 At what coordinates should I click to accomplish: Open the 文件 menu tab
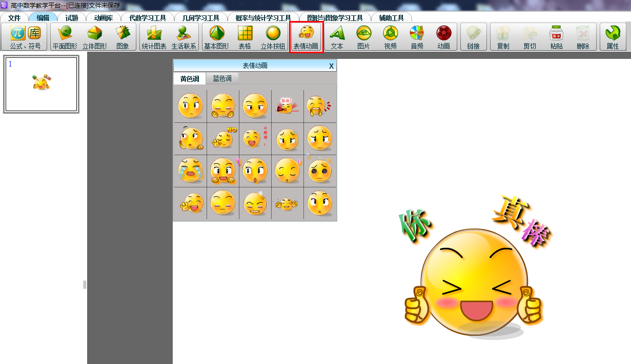click(14, 18)
